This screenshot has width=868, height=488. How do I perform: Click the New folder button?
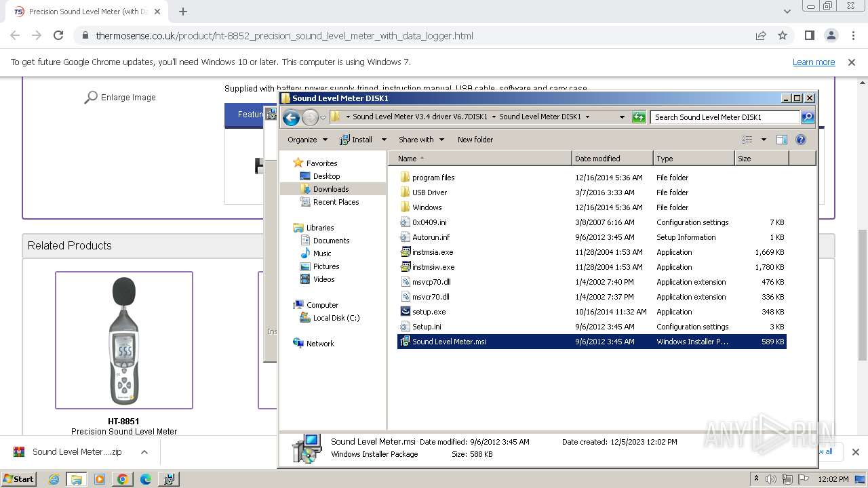475,140
